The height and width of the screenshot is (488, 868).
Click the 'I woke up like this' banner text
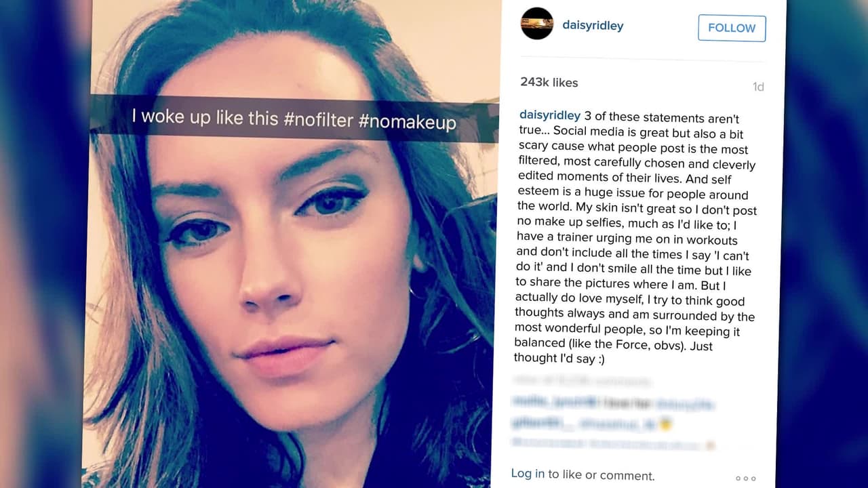tap(205, 117)
